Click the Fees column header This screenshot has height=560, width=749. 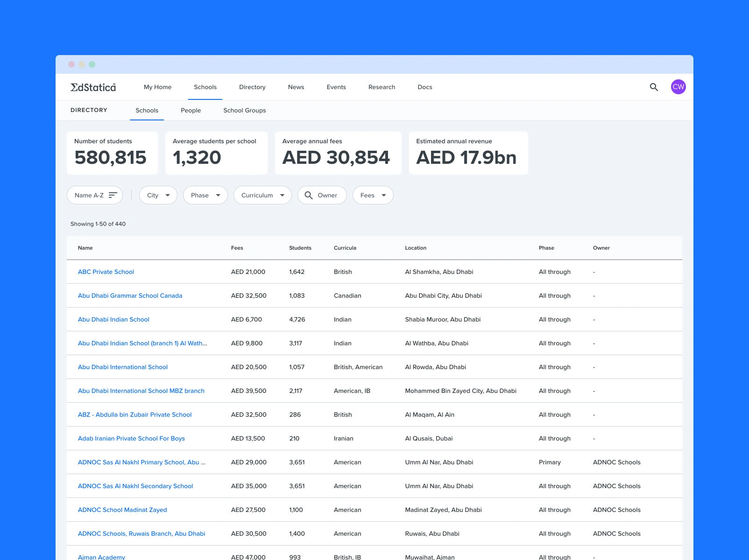coord(237,248)
